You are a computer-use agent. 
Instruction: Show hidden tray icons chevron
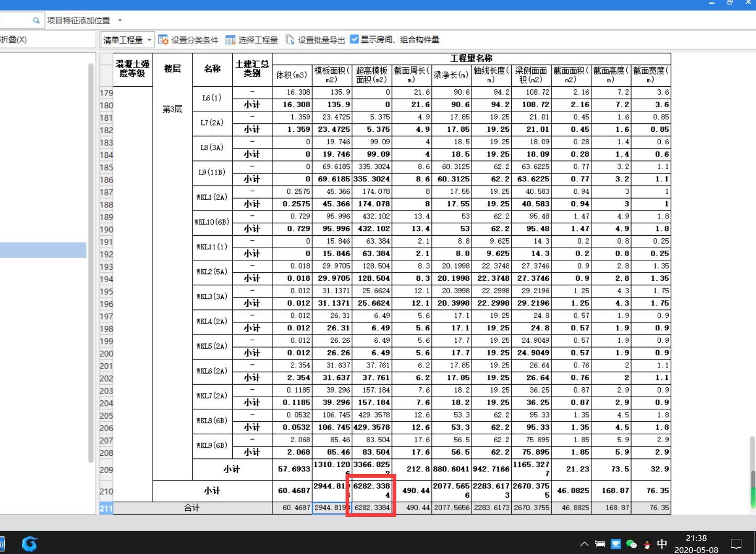[x=585, y=544]
